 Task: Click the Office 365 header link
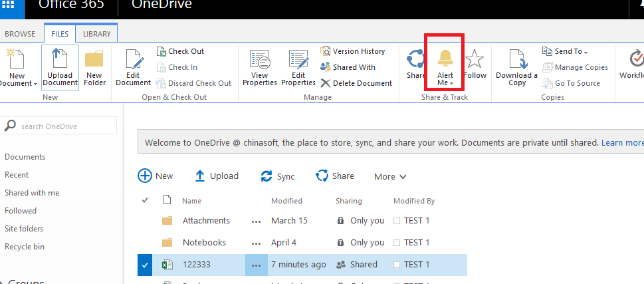click(x=70, y=5)
